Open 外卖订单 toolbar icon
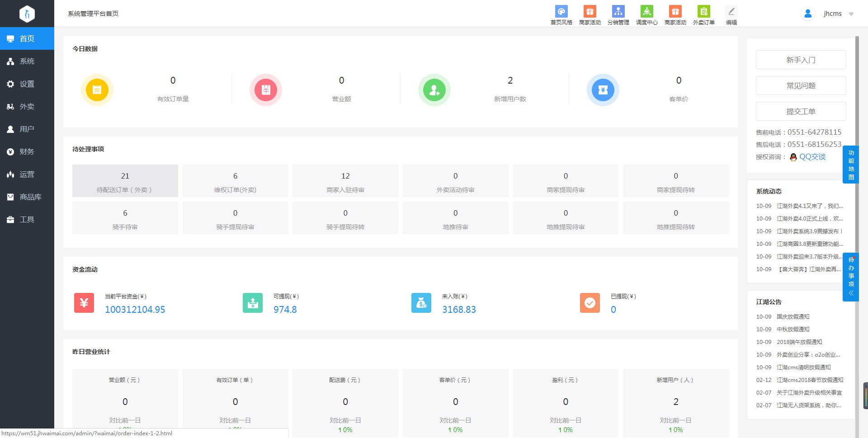The image size is (868, 438). [x=703, y=15]
